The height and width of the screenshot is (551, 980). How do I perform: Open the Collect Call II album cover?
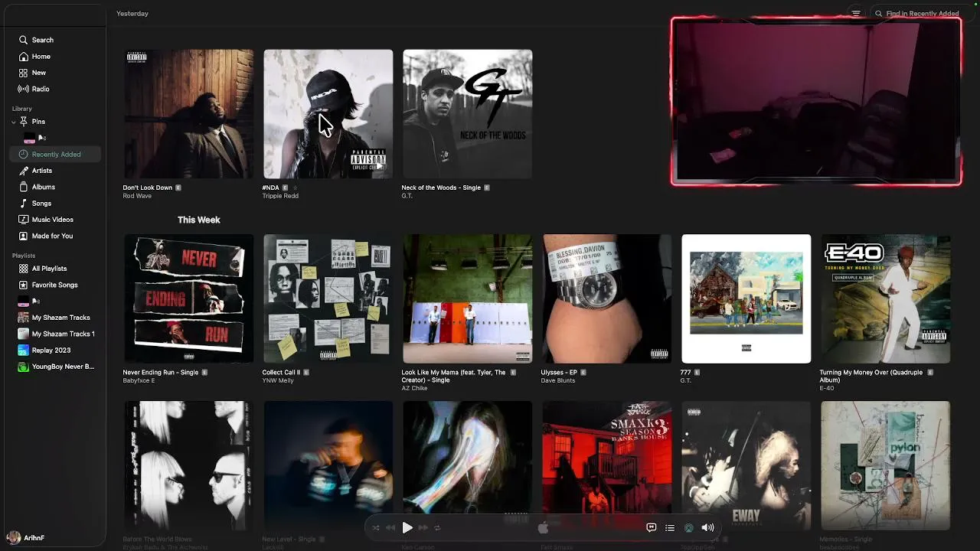coord(328,298)
